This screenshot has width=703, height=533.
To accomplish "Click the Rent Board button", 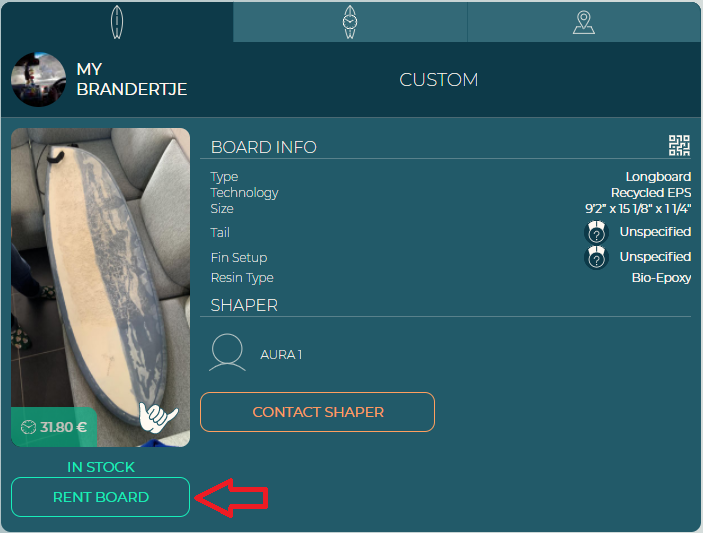I will tap(100, 497).
